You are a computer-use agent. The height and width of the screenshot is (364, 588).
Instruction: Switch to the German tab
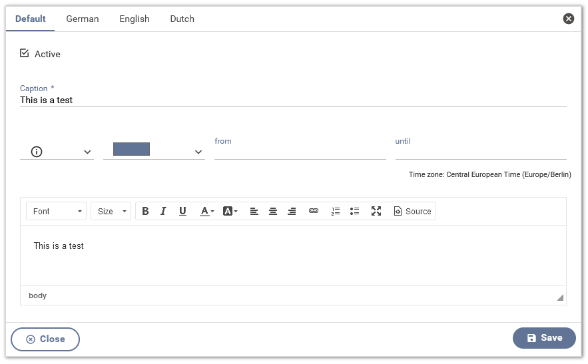[83, 19]
